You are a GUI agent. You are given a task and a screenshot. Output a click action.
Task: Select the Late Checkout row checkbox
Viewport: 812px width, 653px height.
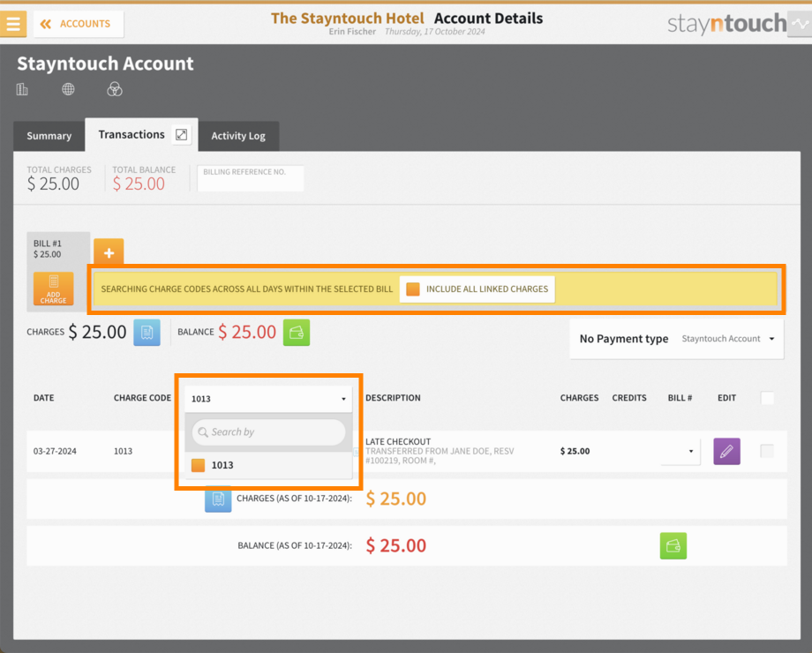[x=767, y=451]
